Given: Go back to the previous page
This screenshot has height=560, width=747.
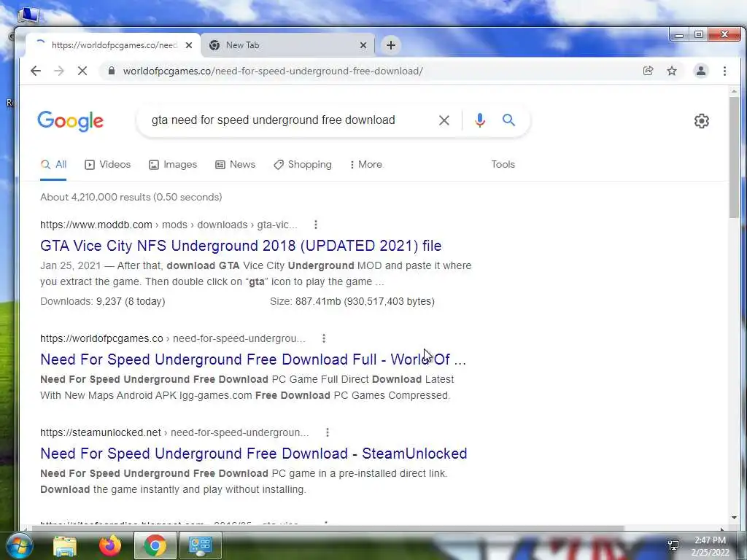Looking at the screenshot, I should (x=36, y=71).
